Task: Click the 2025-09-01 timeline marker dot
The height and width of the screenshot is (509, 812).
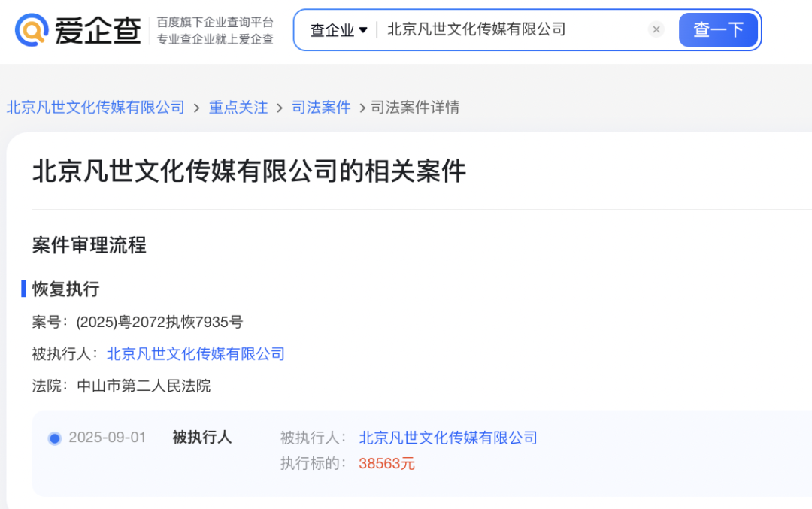Action: [54, 438]
